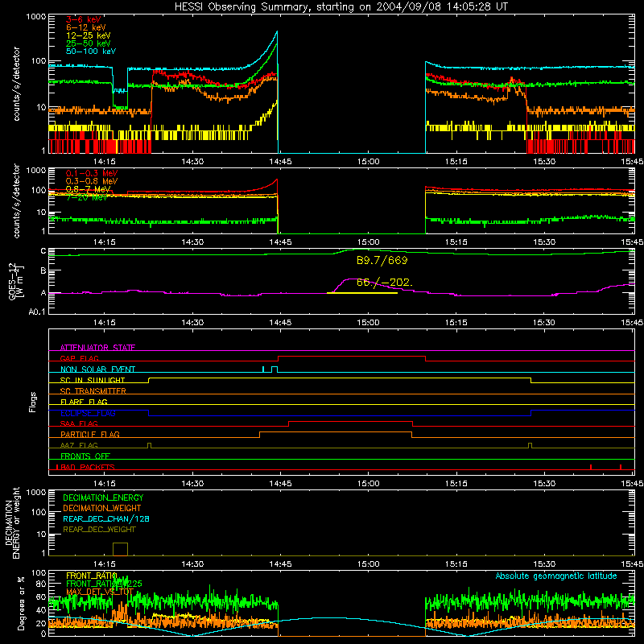Click the FLARE_FLAG label
The image size is (644, 644).
tap(84, 402)
